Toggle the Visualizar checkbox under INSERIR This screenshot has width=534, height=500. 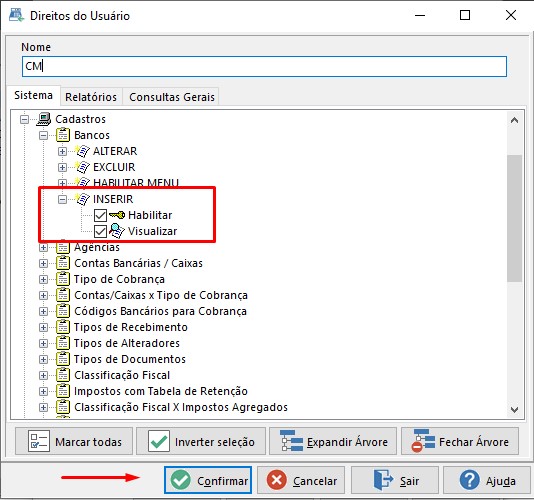coord(100,231)
